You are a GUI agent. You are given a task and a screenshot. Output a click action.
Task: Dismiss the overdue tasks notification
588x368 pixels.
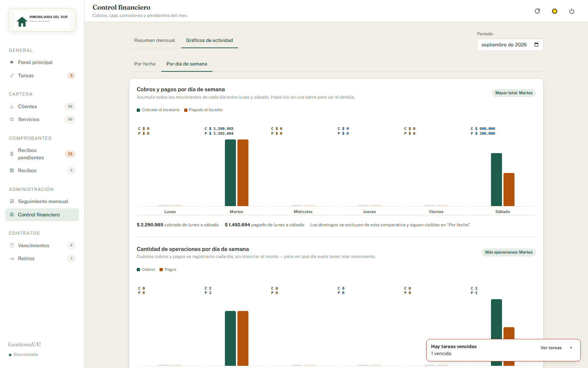[571, 348]
